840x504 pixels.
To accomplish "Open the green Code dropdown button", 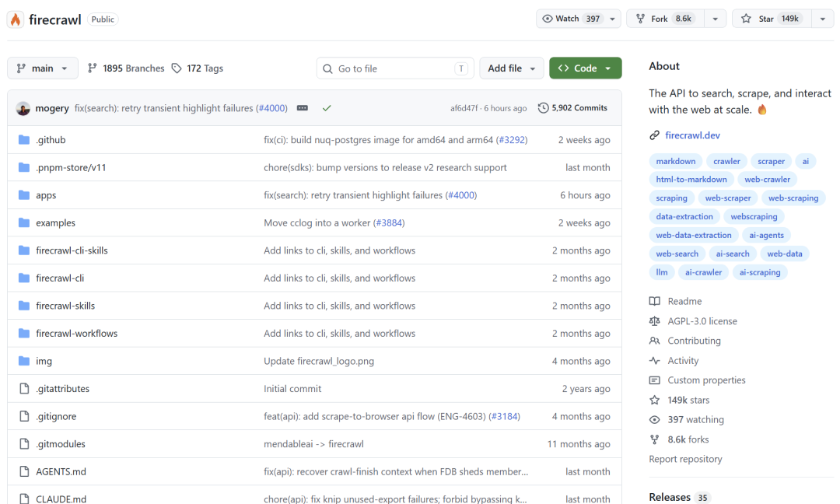I will (x=586, y=68).
